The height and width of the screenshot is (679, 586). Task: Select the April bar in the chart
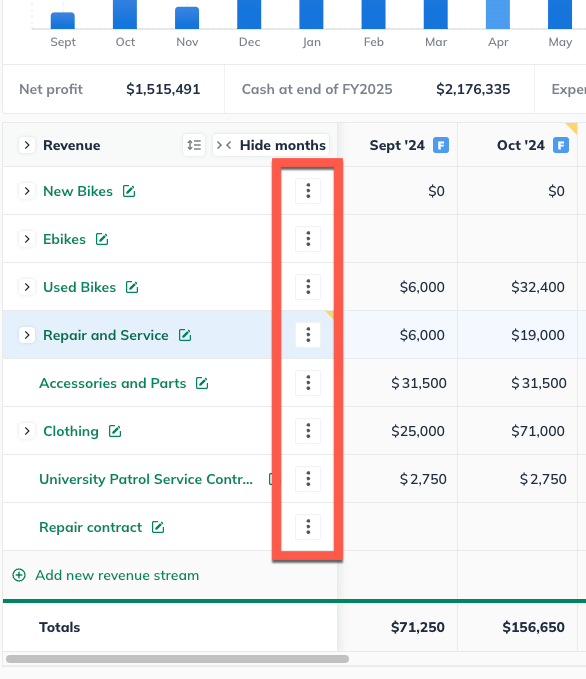[x=498, y=14]
